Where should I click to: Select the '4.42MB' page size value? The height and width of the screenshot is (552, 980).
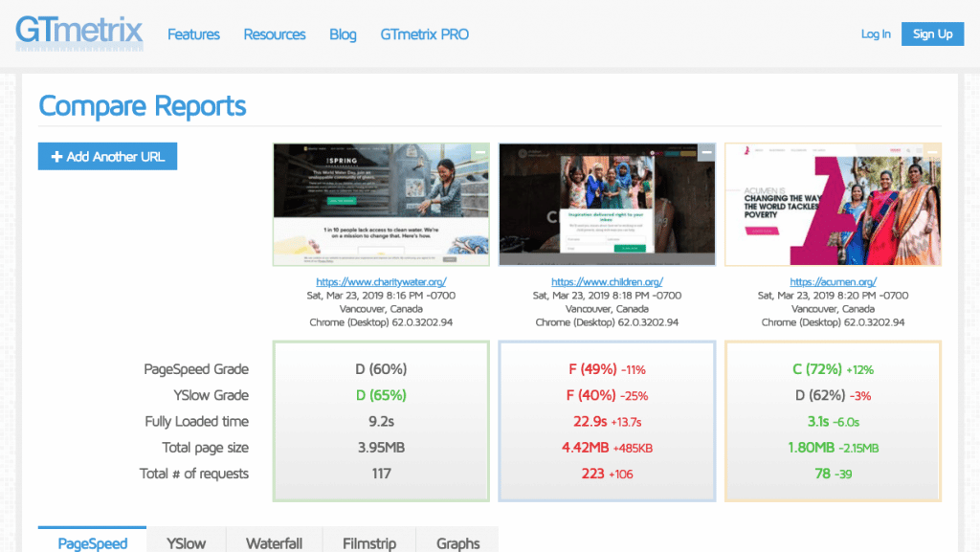pos(585,448)
